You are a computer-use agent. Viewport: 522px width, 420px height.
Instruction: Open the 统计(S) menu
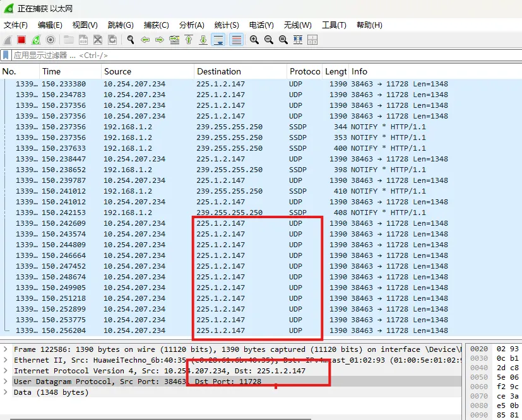point(227,25)
